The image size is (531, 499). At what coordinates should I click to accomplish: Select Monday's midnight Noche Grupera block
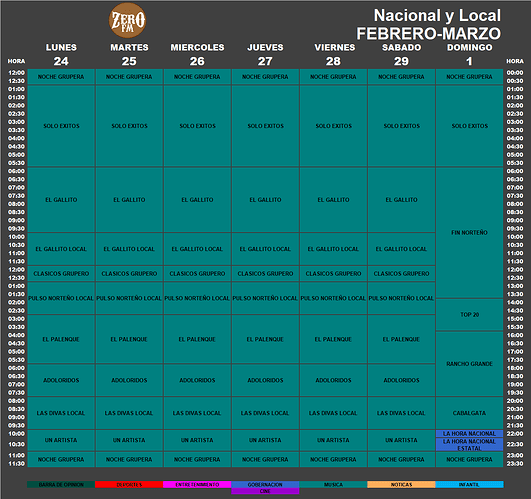(61, 77)
